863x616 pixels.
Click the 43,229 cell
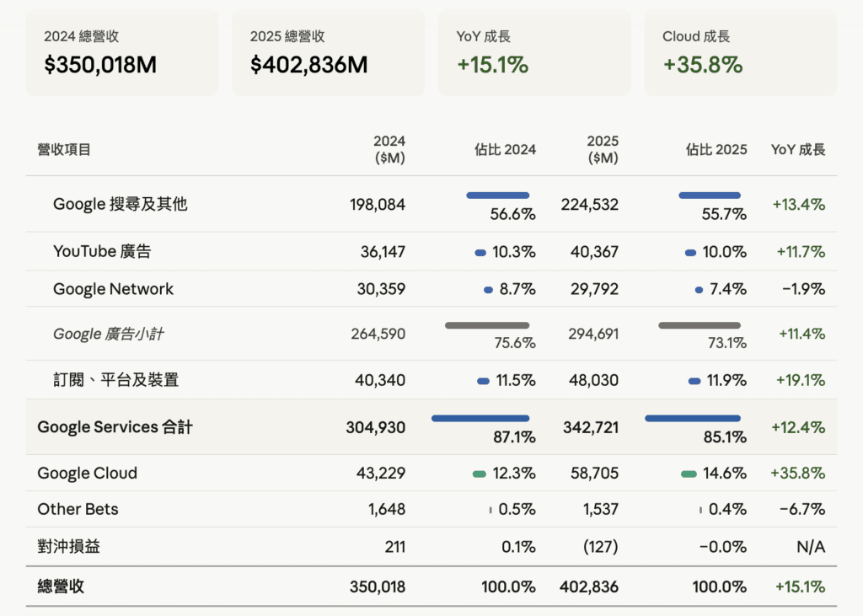point(381,474)
